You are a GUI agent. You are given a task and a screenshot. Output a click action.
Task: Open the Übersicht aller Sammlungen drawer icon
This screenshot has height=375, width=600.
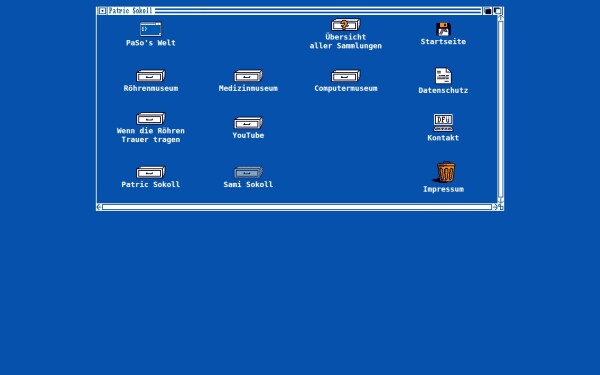click(346, 25)
